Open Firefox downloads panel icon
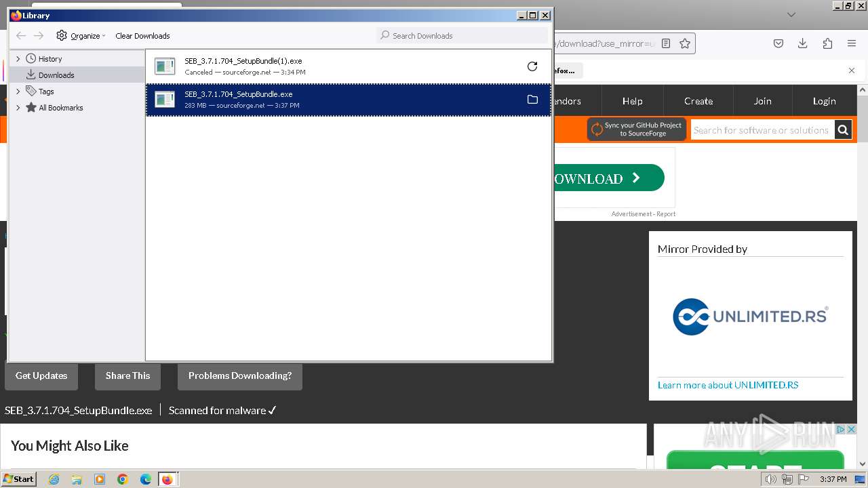This screenshot has width=868, height=488. click(x=803, y=43)
